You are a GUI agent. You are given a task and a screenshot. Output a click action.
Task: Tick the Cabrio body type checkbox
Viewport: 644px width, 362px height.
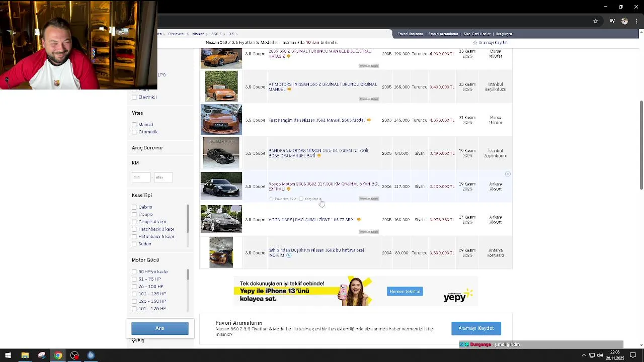click(134, 207)
